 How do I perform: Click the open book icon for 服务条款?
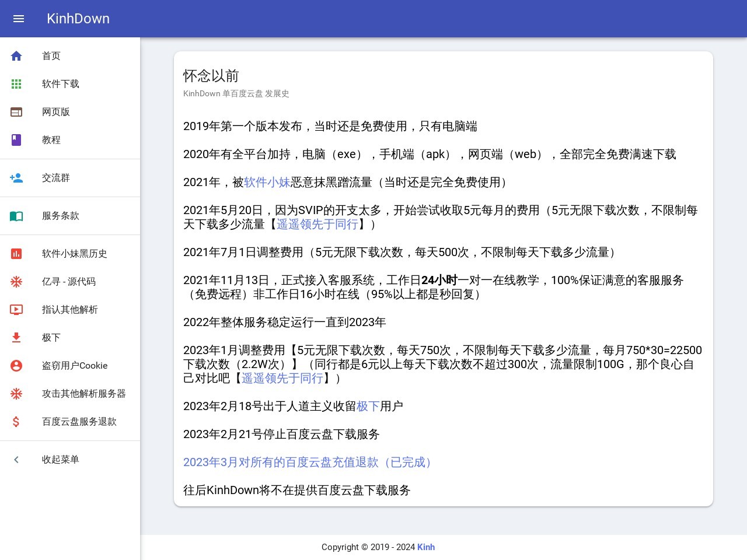point(16,216)
